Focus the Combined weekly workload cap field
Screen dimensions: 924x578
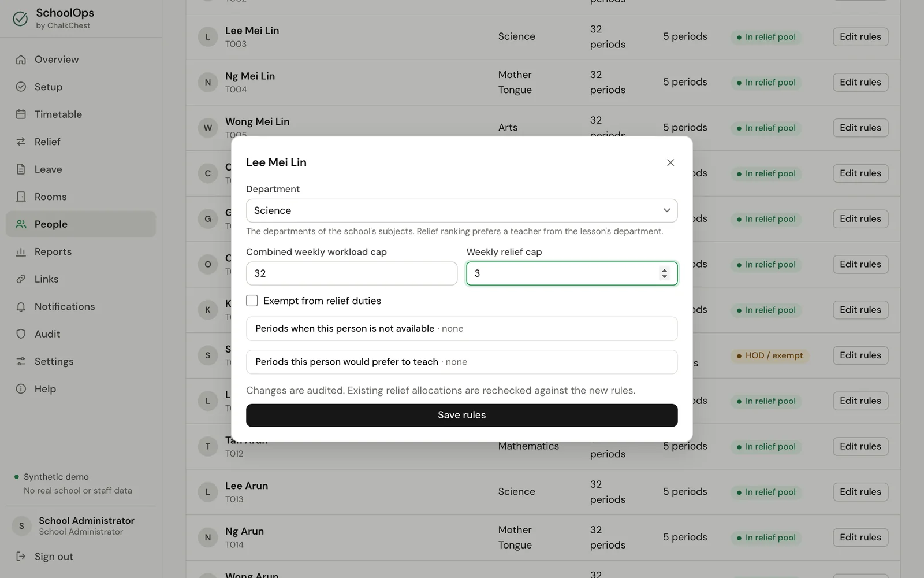352,273
